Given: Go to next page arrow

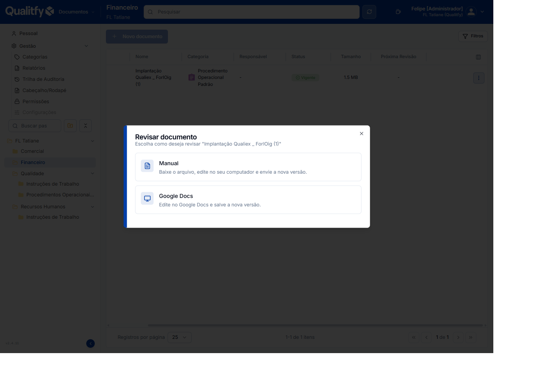Looking at the screenshot, I should pyautogui.click(x=458, y=337).
